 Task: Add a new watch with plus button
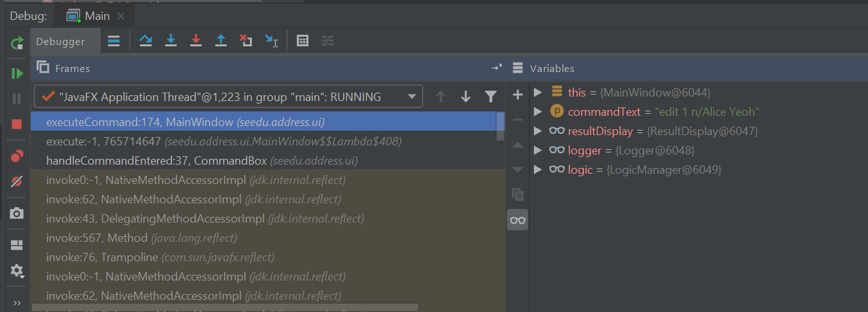pos(517,95)
